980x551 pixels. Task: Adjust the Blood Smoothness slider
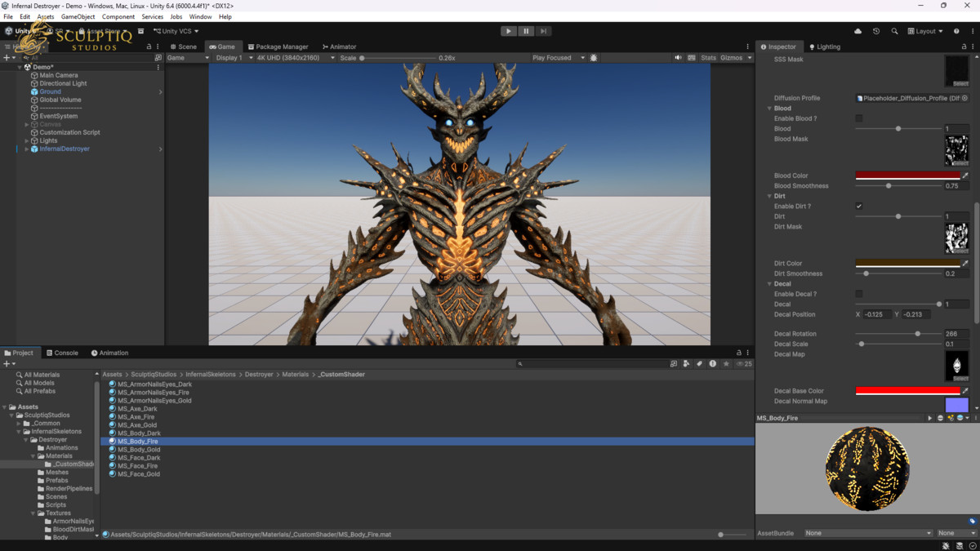[898, 186]
